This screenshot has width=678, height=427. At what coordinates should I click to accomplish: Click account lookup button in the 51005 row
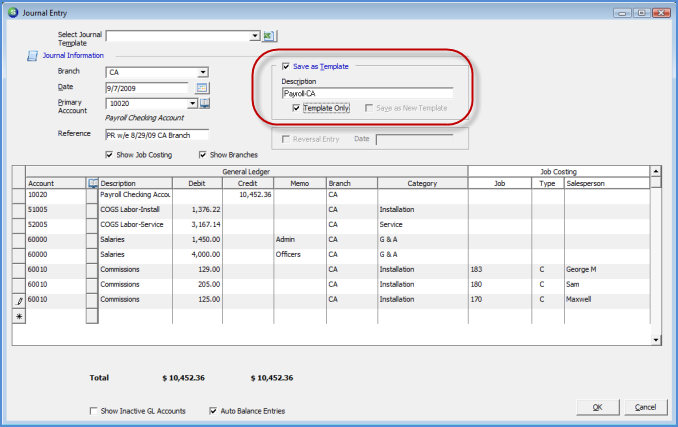92,210
